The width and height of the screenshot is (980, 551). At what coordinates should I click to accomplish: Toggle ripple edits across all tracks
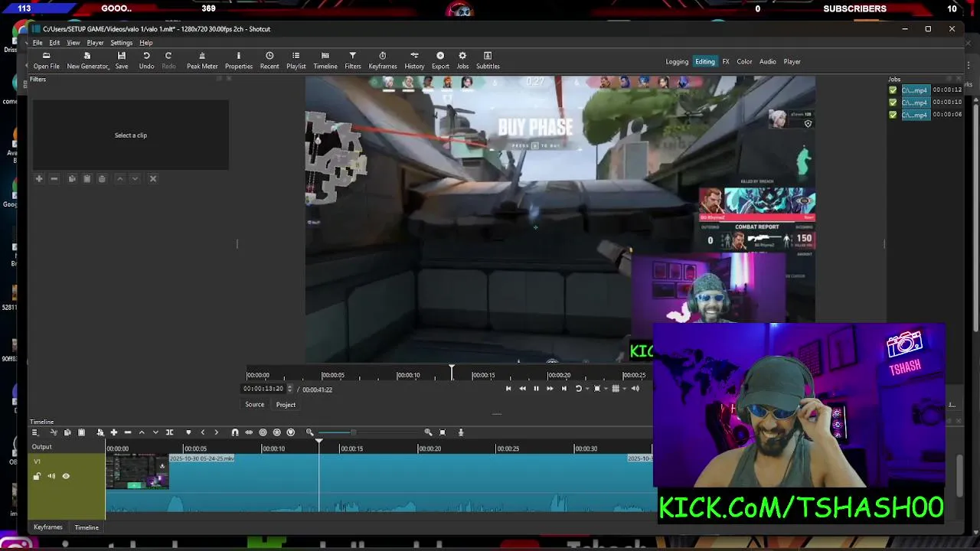276,432
